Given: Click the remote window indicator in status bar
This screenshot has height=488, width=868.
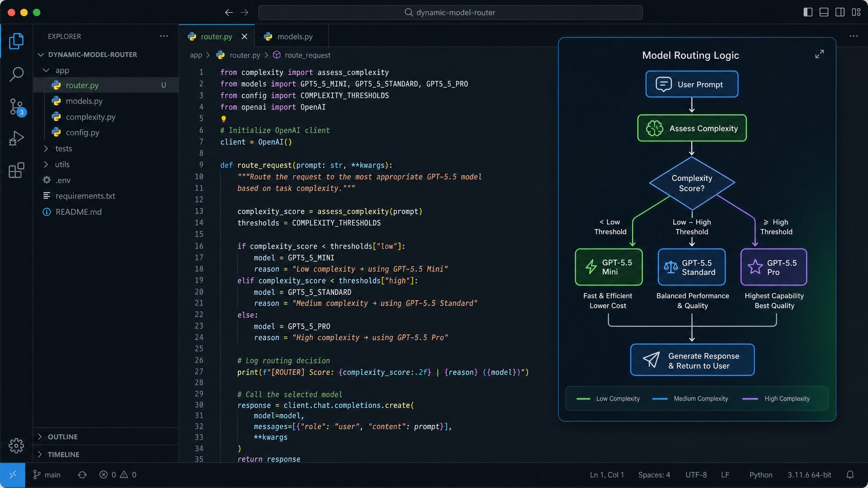Looking at the screenshot, I should pos(13,475).
